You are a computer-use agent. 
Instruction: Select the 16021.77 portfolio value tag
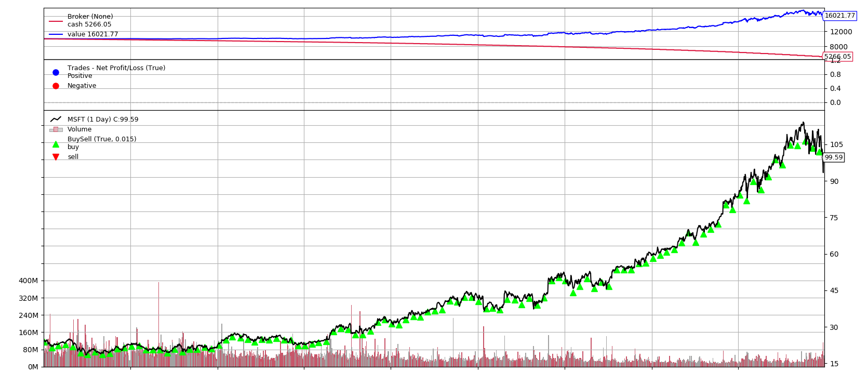[839, 16]
